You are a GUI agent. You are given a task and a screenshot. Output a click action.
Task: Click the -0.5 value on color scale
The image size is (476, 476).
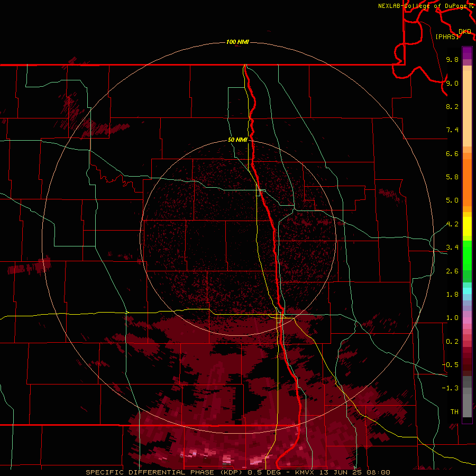(x=450, y=365)
